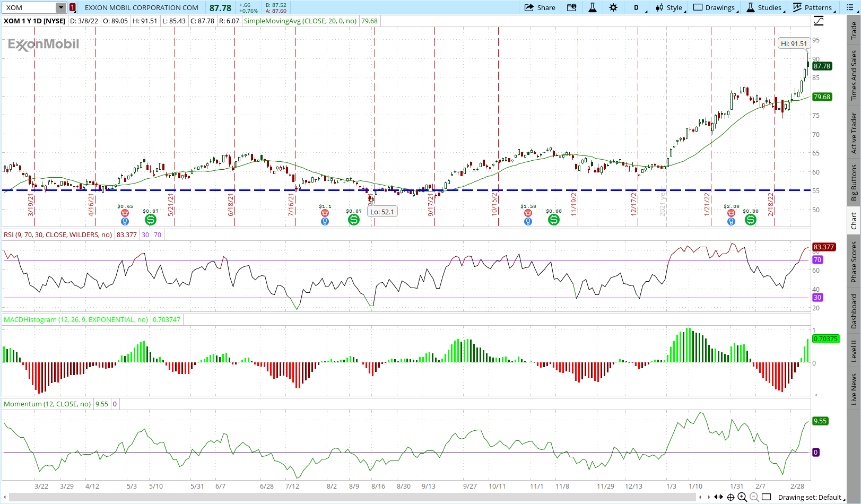Toggle the Level II side panel
The width and height of the screenshot is (861, 504).
coord(854,351)
